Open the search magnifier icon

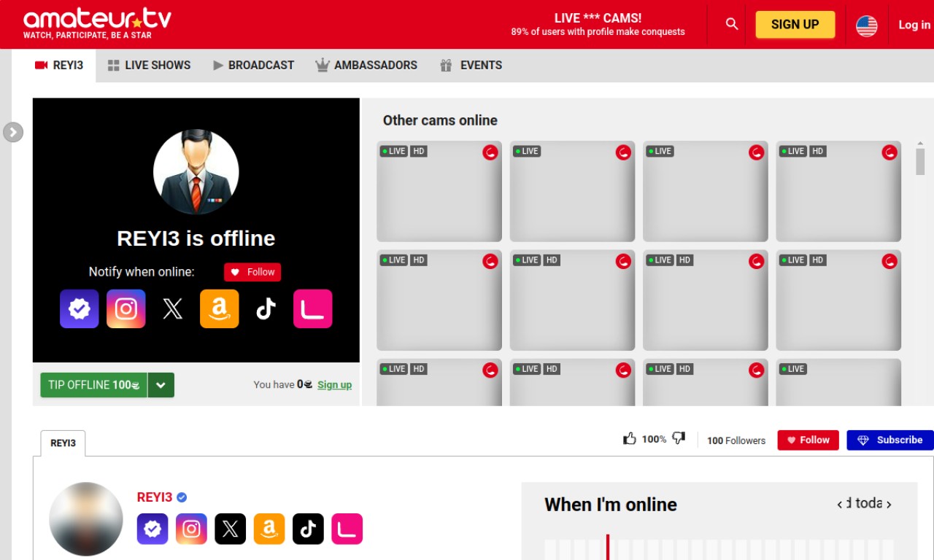(732, 24)
